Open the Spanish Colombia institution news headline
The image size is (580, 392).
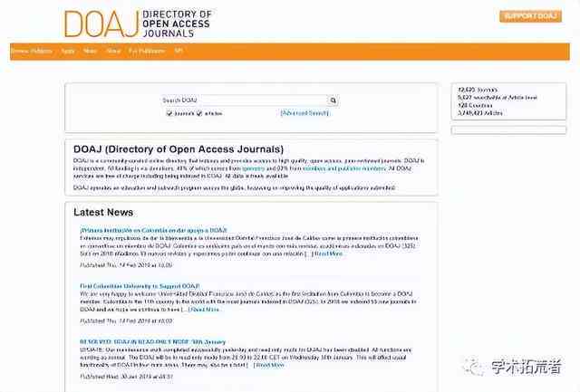tap(153, 230)
